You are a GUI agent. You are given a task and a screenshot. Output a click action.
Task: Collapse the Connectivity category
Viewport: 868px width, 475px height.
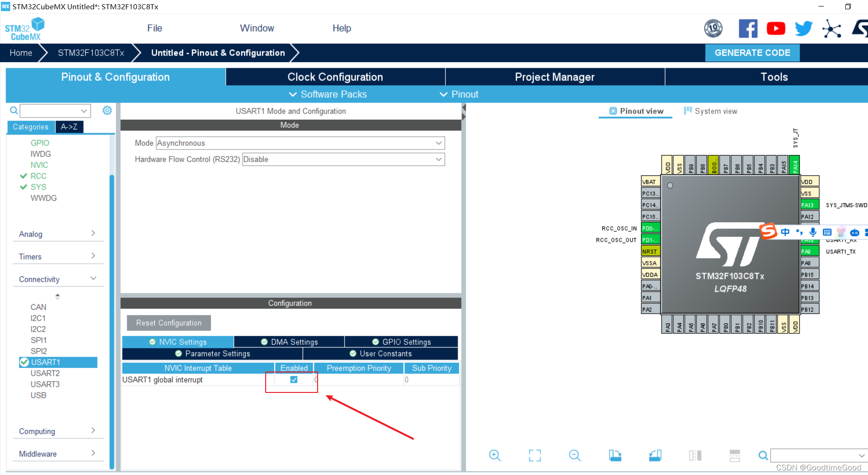pos(57,279)
